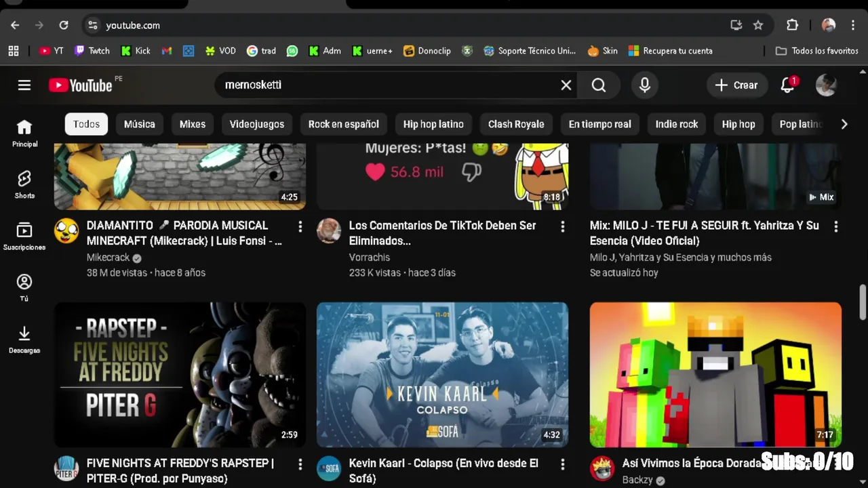Screen dimensions: 868x488
Task: Select the Videojuegos filter chip
Action: click(x=257, y=124)
